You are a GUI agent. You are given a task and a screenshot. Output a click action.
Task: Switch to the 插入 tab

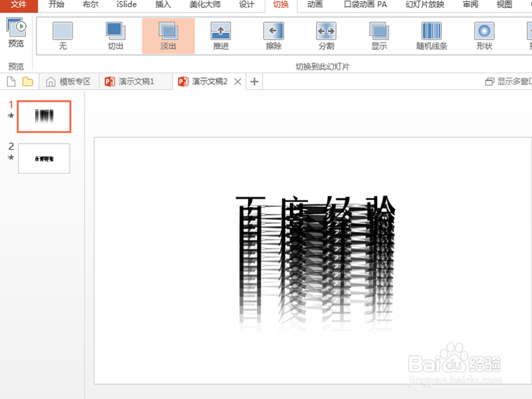click(x=163, y=5)
